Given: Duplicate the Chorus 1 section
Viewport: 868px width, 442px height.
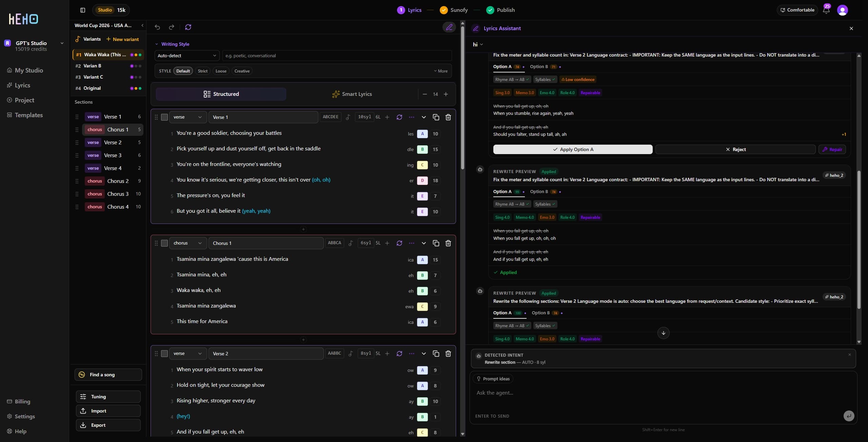Looking at the screenshot, I should pyautogui.click(x=436, y=243).
